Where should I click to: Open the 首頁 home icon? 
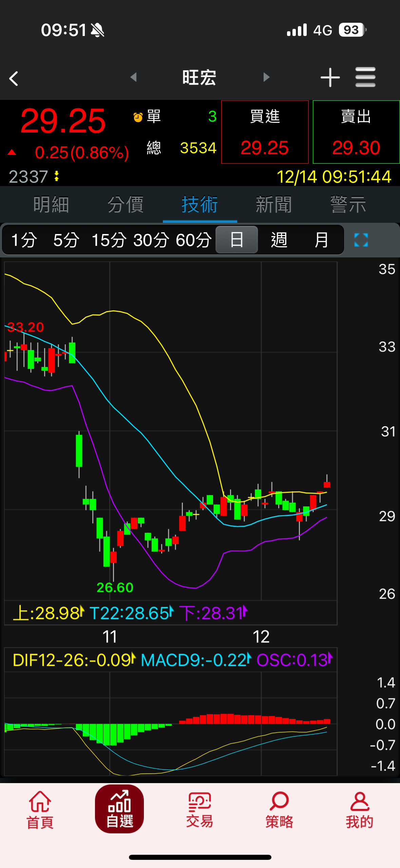coord(40,810)
